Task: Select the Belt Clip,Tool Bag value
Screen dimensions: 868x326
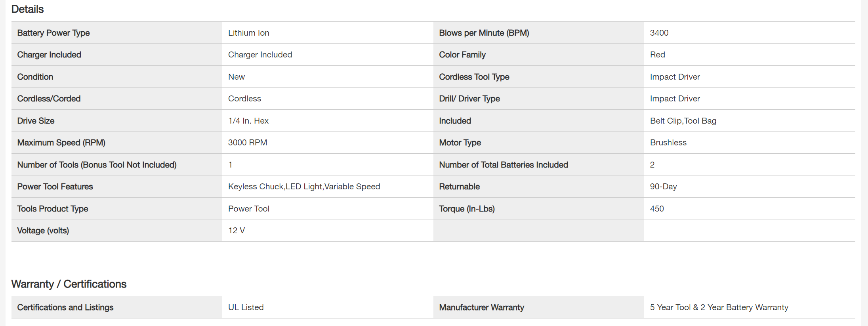Action: [x=683, y=121]
